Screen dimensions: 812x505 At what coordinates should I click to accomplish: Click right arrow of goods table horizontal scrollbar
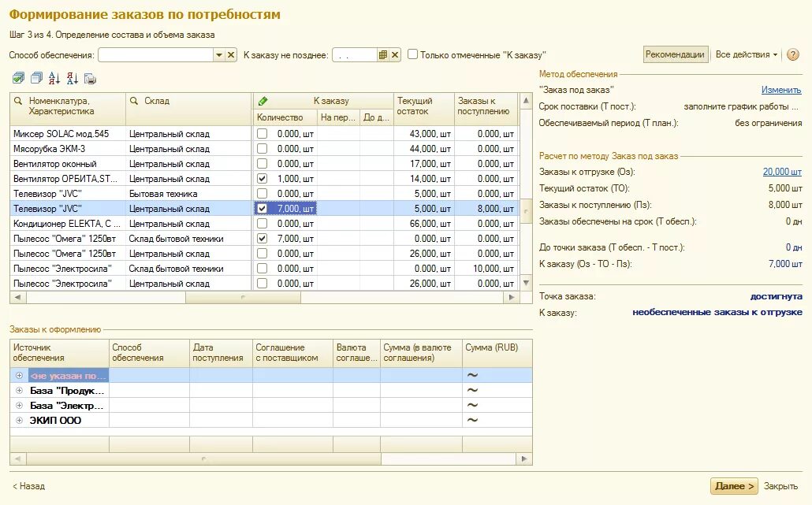pyautogui.click(x=512, y=297)
